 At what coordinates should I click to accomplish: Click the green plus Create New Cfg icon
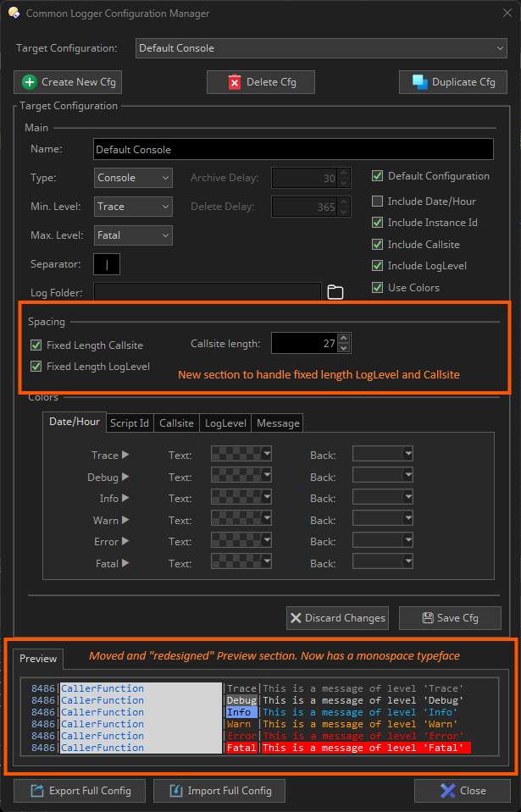30,82
